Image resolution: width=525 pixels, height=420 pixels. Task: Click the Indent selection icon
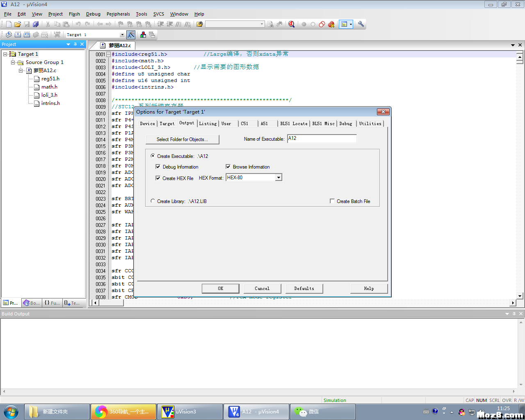point(160,24)
